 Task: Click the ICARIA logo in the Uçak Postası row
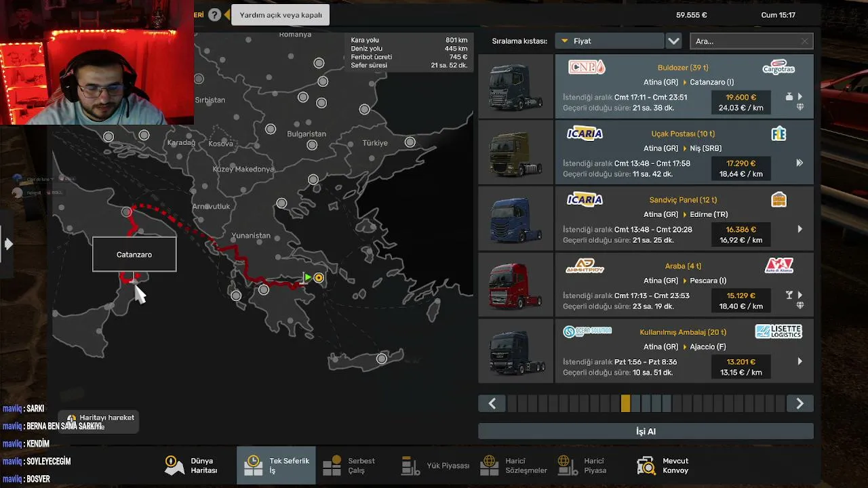coord(585,134)
